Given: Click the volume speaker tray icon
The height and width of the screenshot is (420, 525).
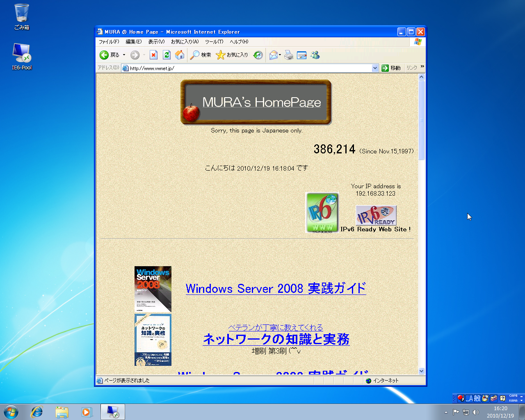Looking at the screenshot, I should click(476, 412).
